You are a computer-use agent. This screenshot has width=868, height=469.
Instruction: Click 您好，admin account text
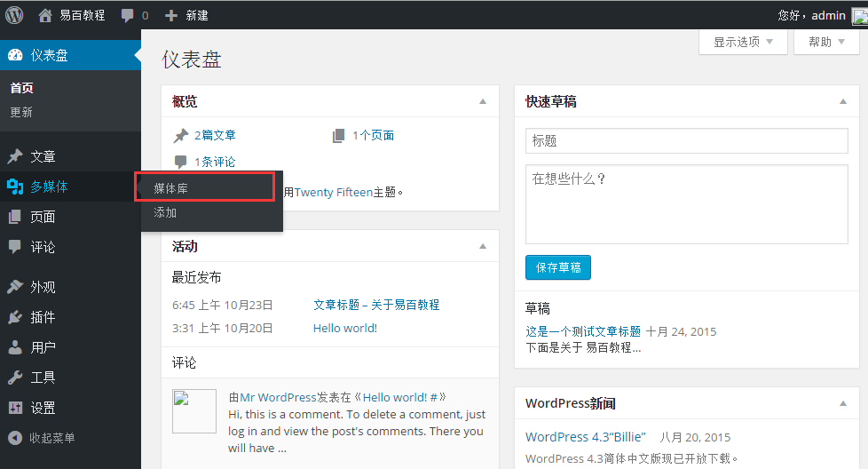(x=811, y=15)
